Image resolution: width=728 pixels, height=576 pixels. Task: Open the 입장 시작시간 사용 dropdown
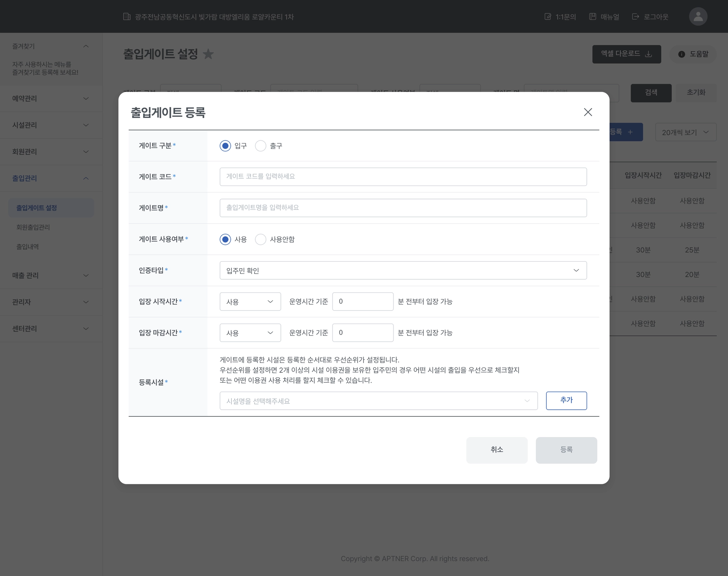[x=250, y=302]
